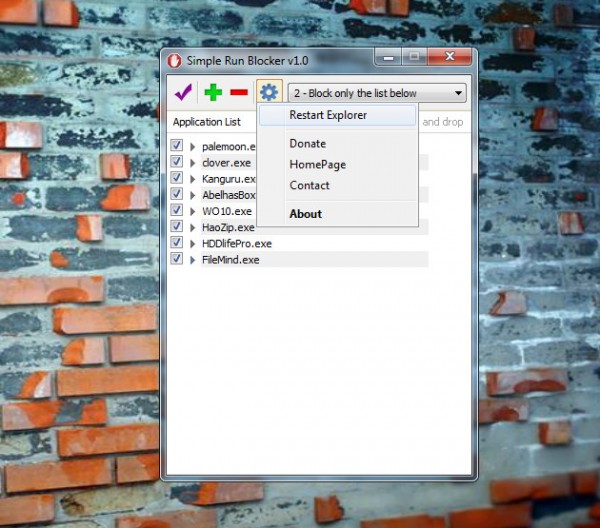Uncheck the clover.exe checkbox

176,161
